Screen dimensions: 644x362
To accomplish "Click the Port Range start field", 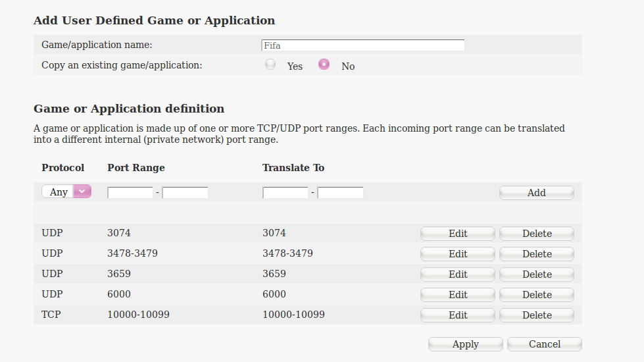I will point(130,193).
